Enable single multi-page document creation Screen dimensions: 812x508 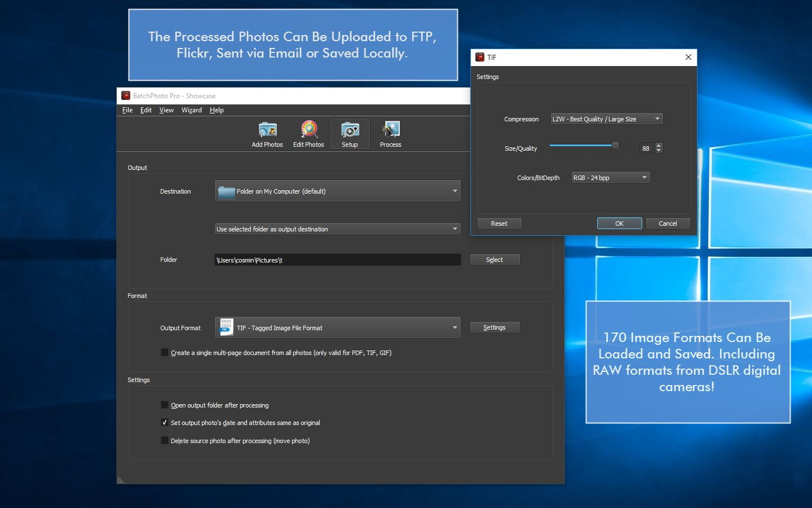pyautogui.click(x=165, y=352)
